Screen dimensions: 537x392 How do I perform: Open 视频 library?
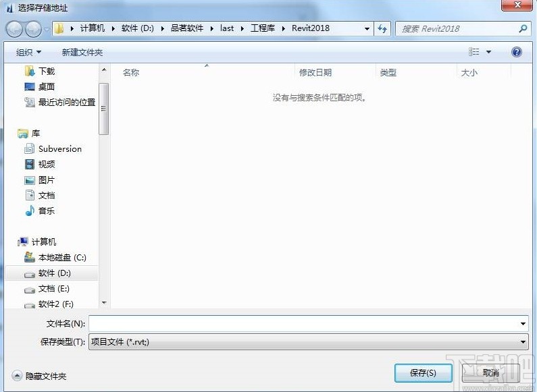47,164
